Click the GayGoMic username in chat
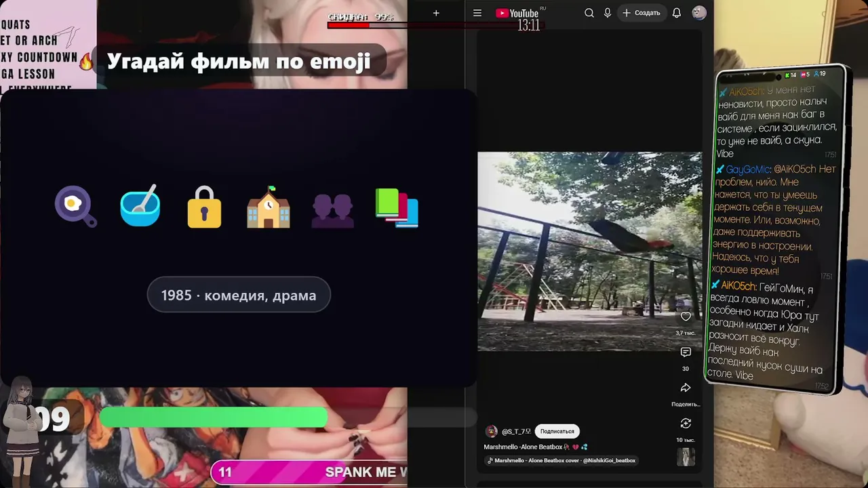Screen dimensions: 868x488 pyautogui.click(x=748, y=169)
